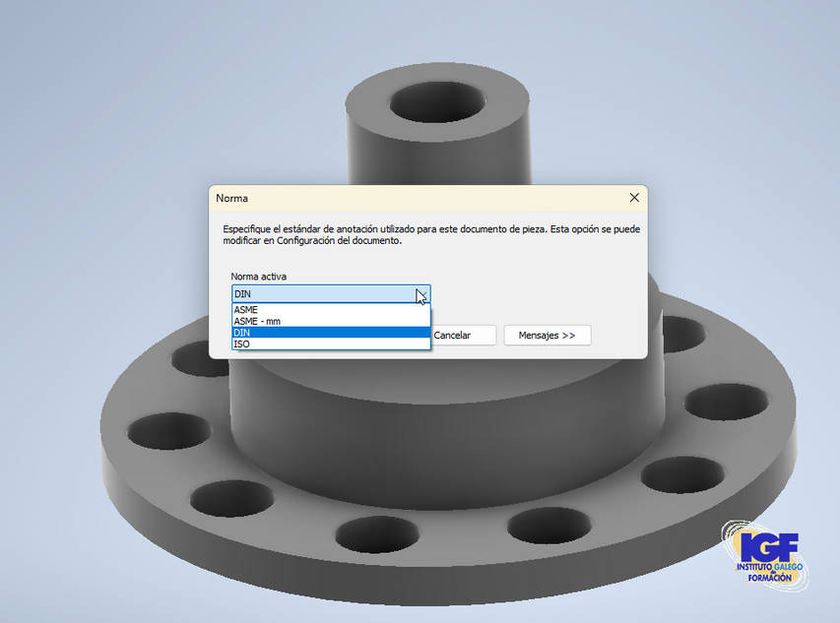The image size is (840, 623).
Task: Click the Instituto Galego Formación caption text
Action: (x=770, y=573)
